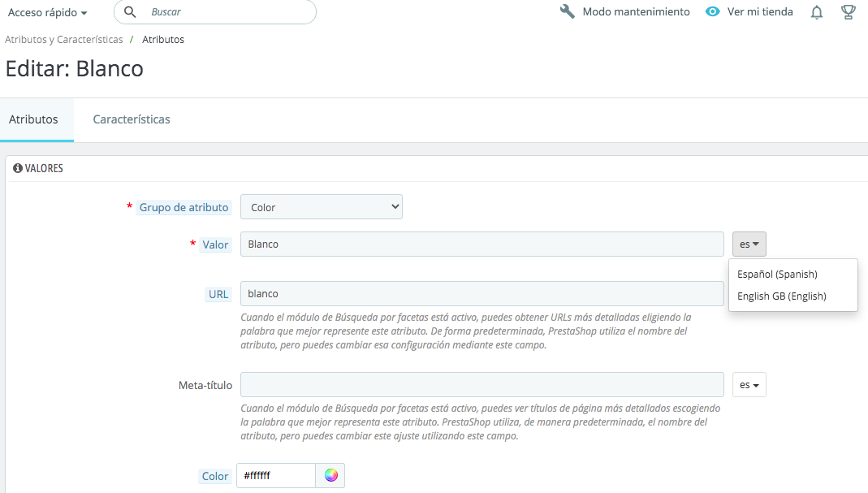Choose English GB (English) language option
This screenshot has height=493, width=868.
pyautogui.click(x=781, y=296)
